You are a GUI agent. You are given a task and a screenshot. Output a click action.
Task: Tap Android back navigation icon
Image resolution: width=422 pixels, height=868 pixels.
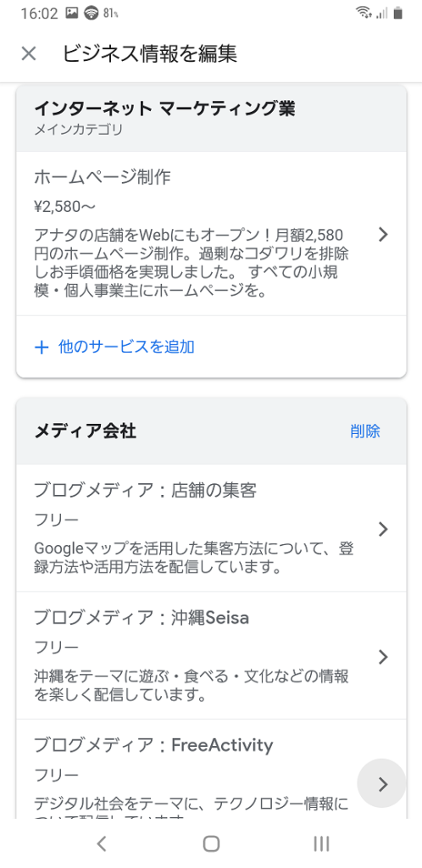(x=101, y=843)
